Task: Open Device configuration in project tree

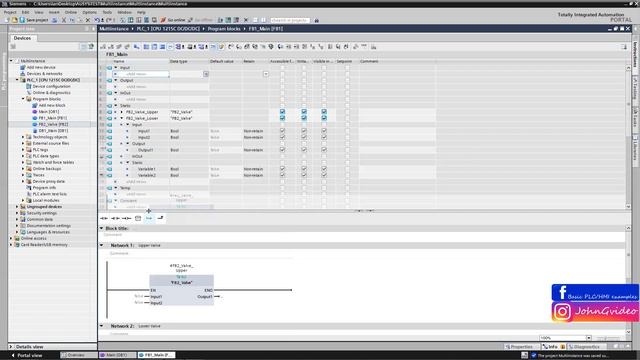Action: point(51,87)
